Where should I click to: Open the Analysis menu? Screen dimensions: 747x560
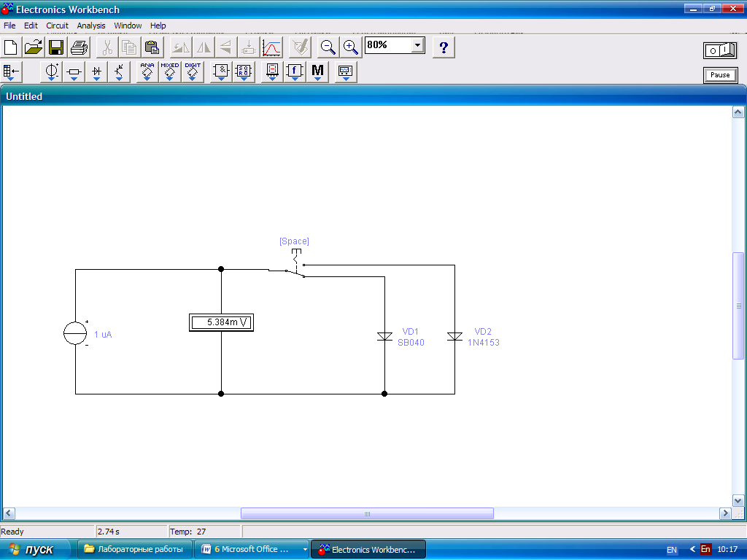pos(91,26)
